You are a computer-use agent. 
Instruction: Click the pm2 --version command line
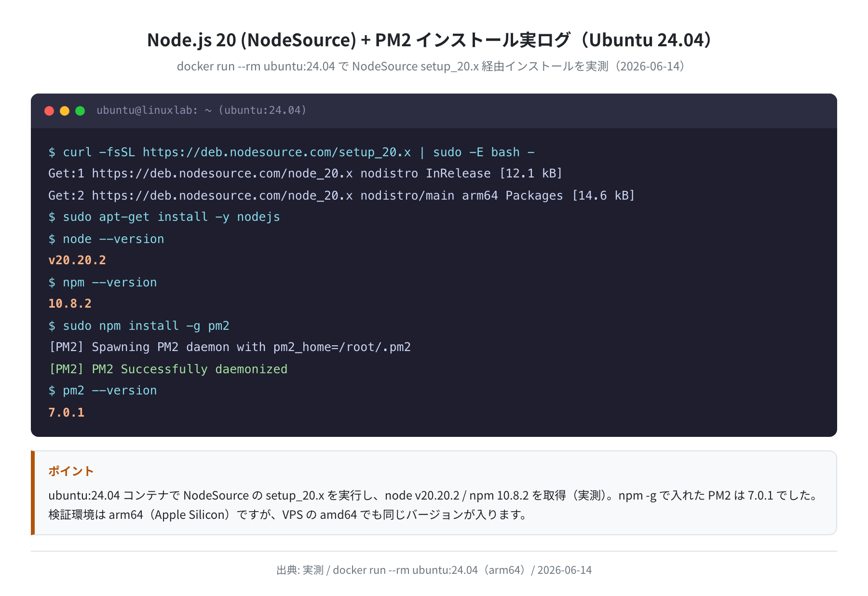coord(103,391)
